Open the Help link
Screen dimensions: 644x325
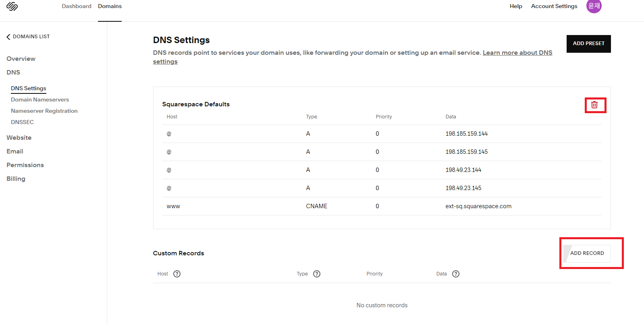point(516,6)
